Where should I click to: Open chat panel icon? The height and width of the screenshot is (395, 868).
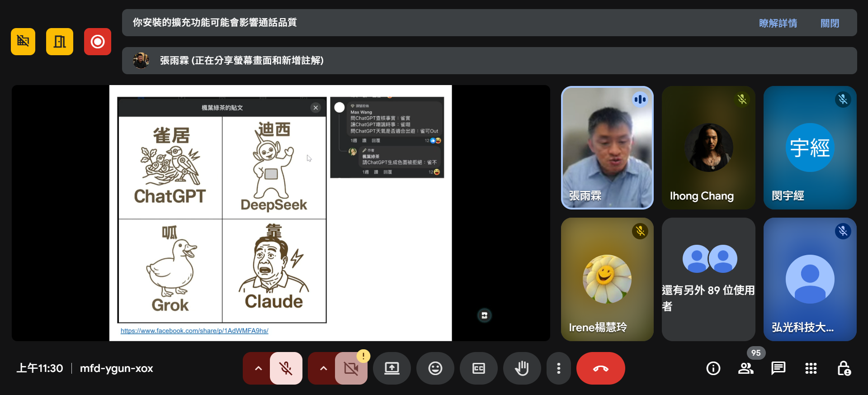(x=778, y=368)
